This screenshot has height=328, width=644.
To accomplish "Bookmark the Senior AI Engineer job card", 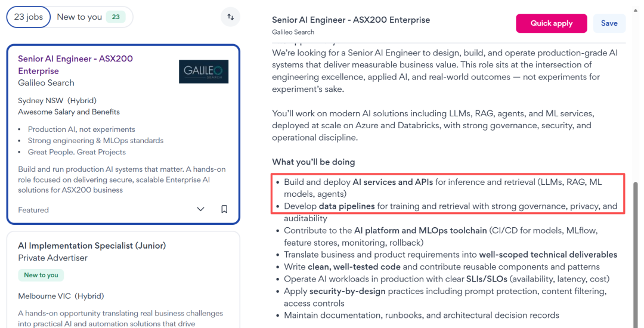I will pos(224,209).
